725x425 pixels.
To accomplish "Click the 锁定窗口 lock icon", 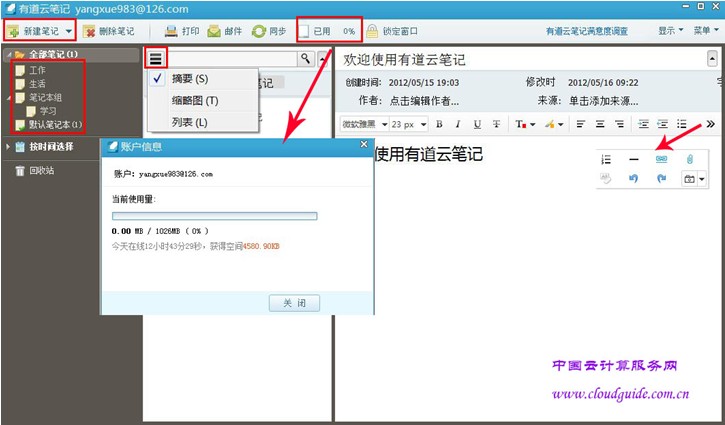I will point(372,31).
